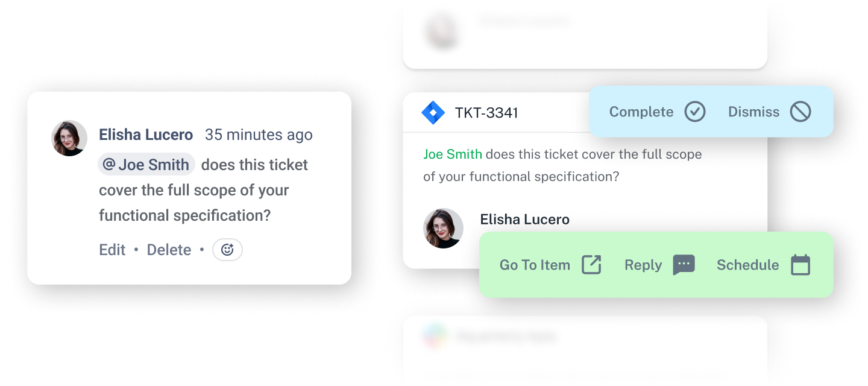868x386 pixels.
Task: Delete Elisha Lucero's comment
Action: click(x=169, y=250)
